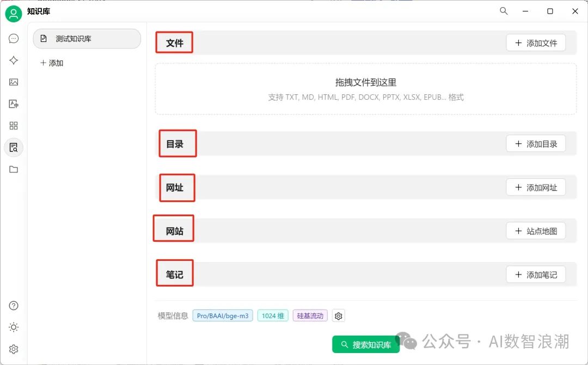Click the 网址 section heading
Image resolution: width=588 pixels, height=365 pixels.
[x=175, y=187]
